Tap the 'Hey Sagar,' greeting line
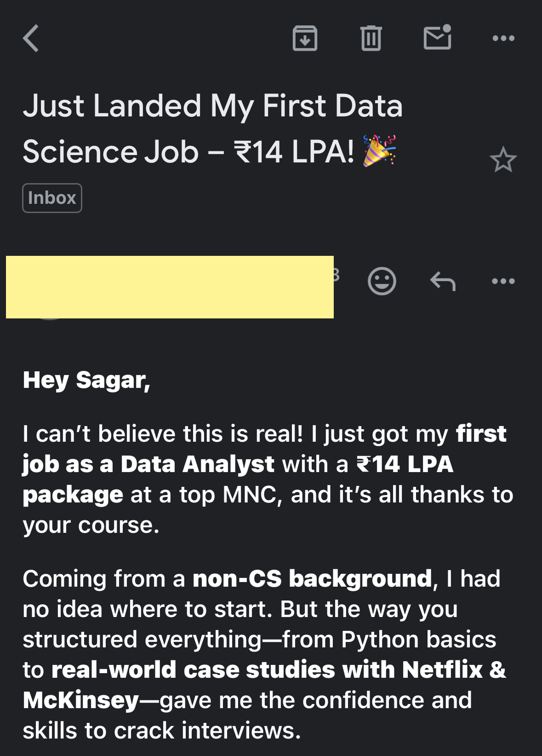This screenshot has width=542, height=756. tap(86, 380)
